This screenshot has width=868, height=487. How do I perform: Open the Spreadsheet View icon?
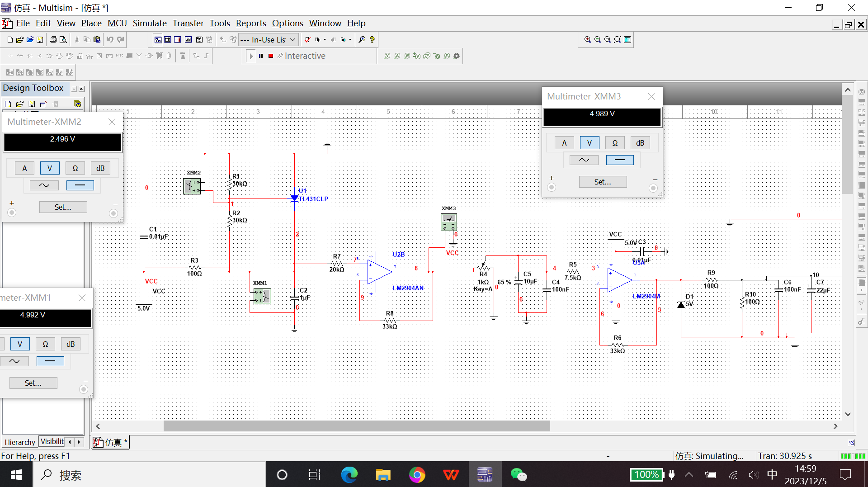pyautogui.click(x=168, y=40)
